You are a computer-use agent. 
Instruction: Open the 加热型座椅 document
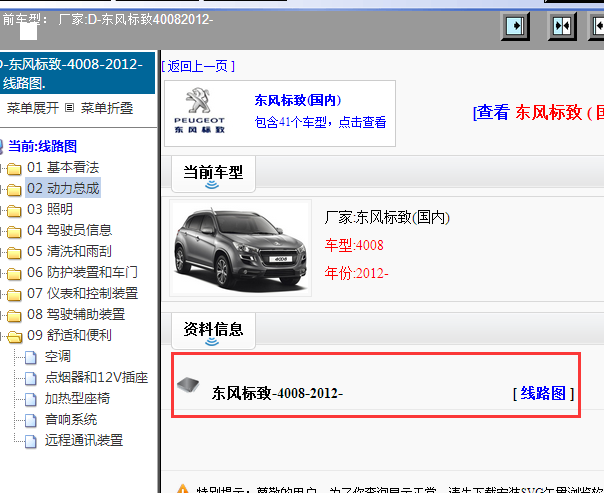tap(77, 398)
